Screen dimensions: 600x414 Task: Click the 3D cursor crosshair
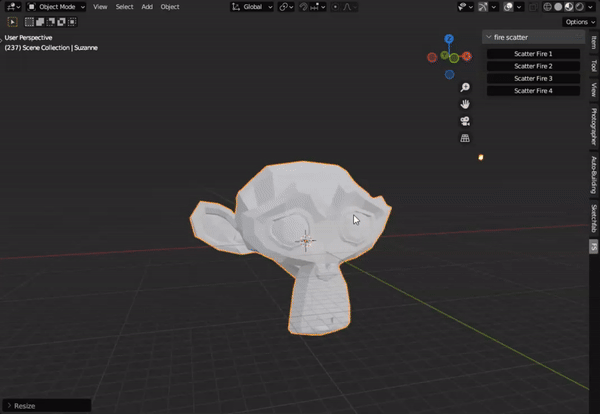point(305,241)
